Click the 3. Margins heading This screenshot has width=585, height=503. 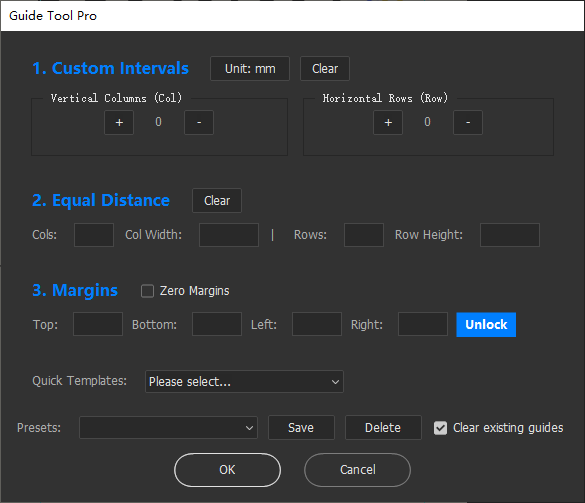(75, 290)
